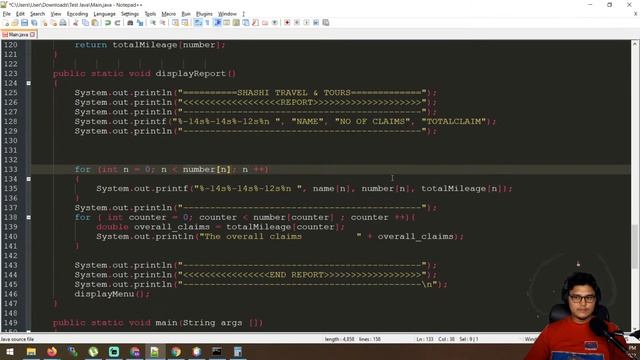Click Run Macro Multiple Times icon
The width and height of the screenshot is (640, 360).
pyautogui.click(x=316, y=22)
